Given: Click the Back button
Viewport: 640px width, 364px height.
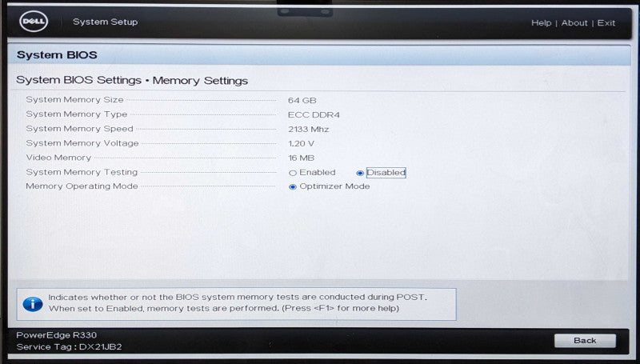Looking at the screenshot, I should coord(585,340).
